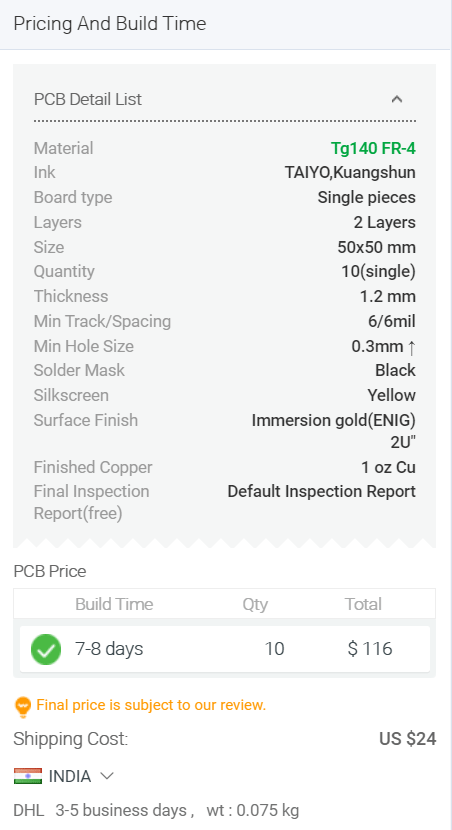This screenshot has height=830, width=452.
Task: Click the Total column header
Action: [x=363, y=604]
